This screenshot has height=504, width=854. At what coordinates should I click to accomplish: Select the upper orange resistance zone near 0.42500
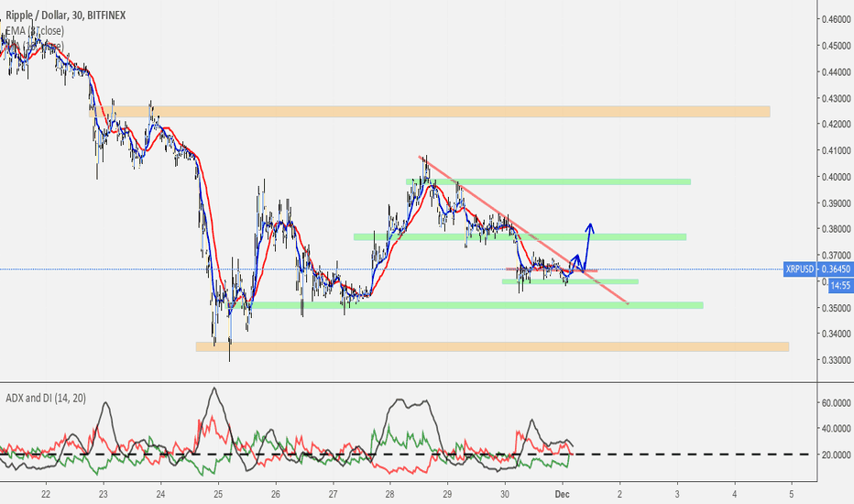pyautogui.click(x=430, y=112)
